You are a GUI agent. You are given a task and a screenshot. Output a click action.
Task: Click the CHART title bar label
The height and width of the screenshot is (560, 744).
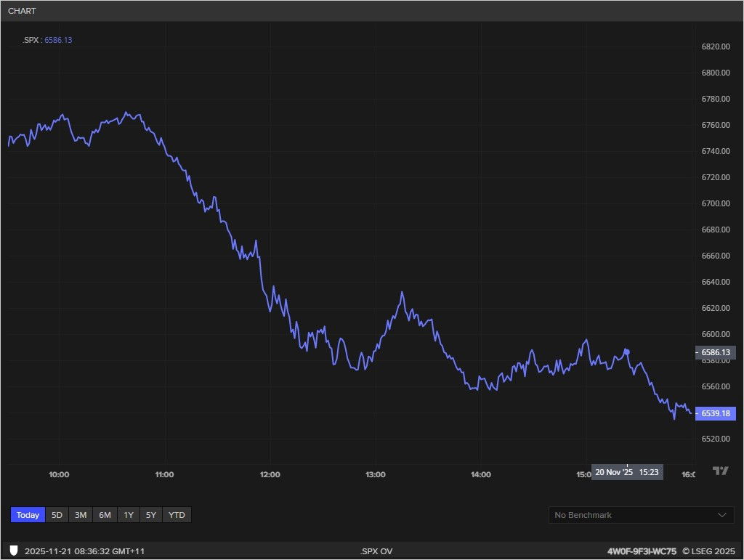point(21,10)
